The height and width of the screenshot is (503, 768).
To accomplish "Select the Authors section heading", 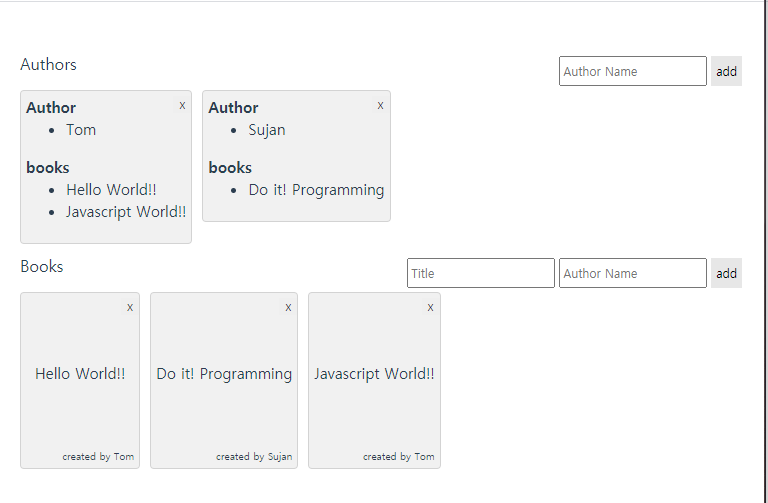I will [48, 64].
